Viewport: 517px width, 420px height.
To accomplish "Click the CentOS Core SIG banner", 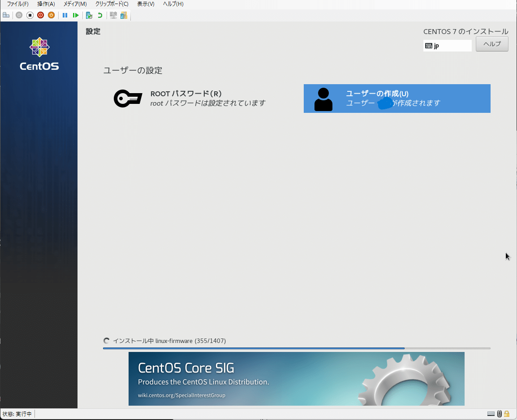I will [296, 379].
